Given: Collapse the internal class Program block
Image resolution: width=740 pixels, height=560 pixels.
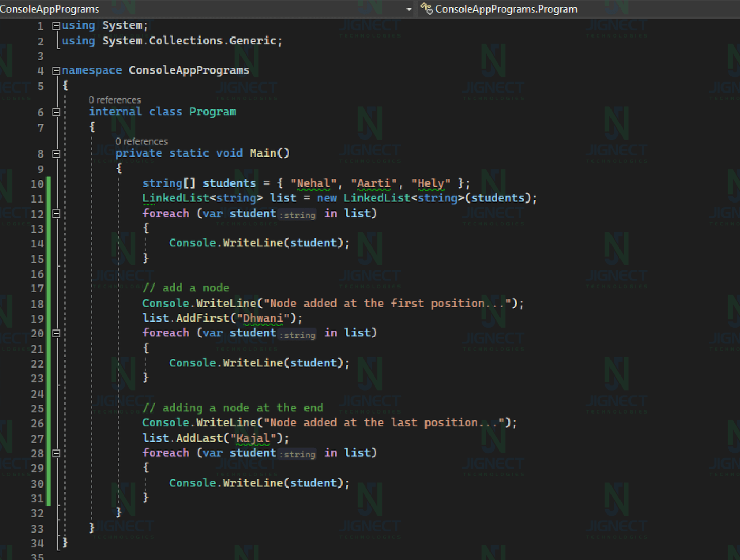Looking at the screenshot, I should click(x=56, y=112).
